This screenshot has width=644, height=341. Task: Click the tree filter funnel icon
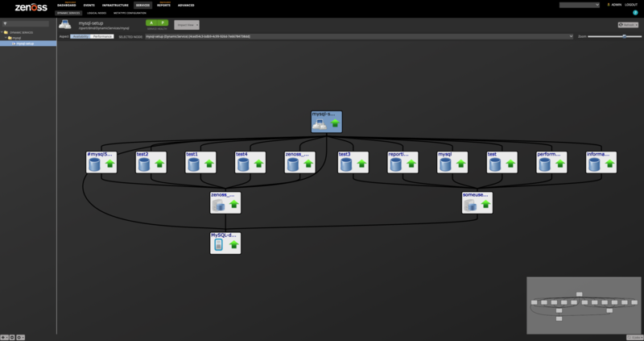point(5,24)
